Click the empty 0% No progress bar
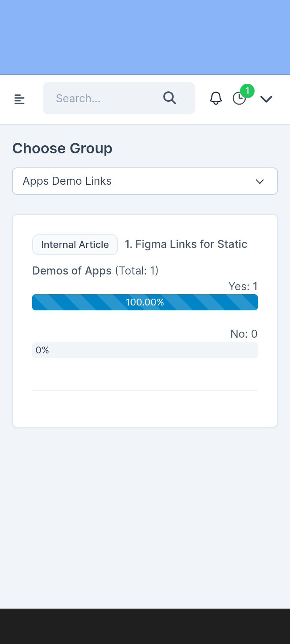 click(145, 350)
